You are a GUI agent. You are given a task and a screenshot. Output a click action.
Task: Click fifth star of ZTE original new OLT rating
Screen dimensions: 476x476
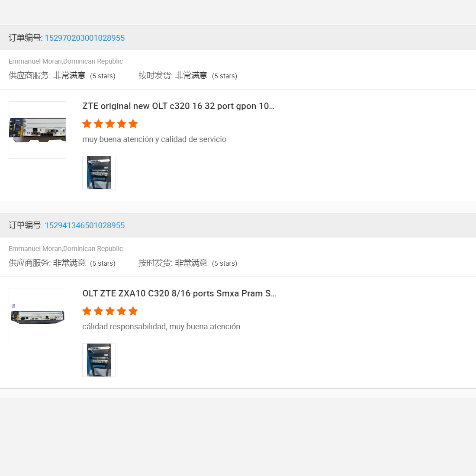133,124
